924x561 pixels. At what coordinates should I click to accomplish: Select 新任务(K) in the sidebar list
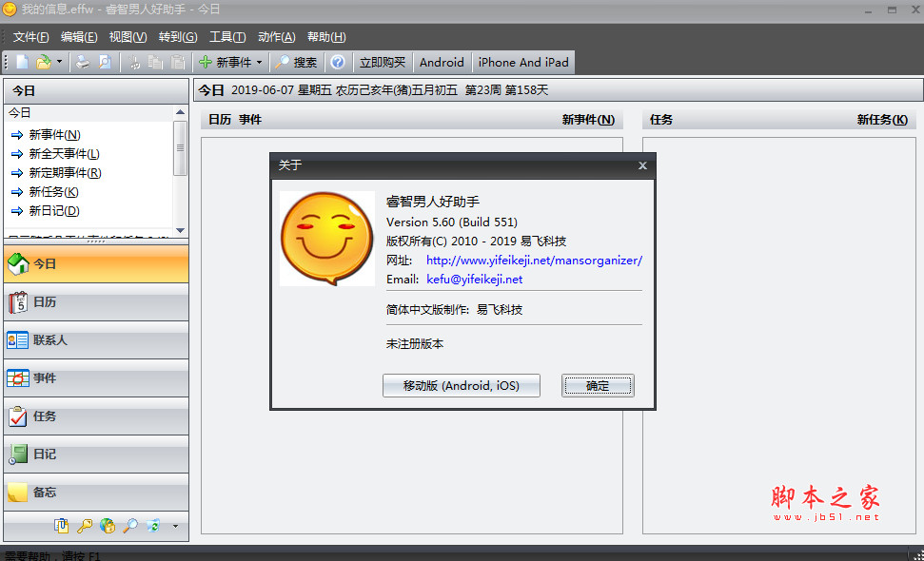pos(53,192)
